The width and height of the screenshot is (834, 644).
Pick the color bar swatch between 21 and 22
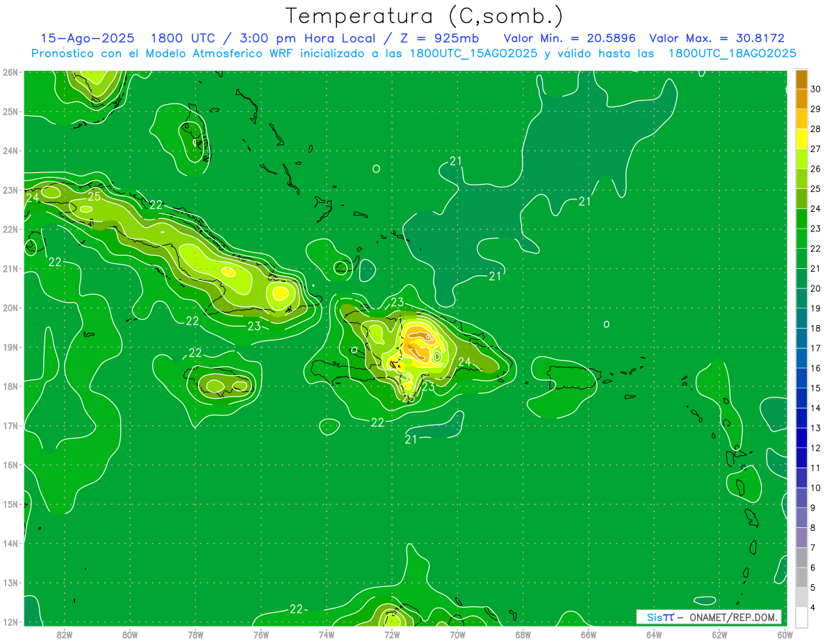[801, 258]
